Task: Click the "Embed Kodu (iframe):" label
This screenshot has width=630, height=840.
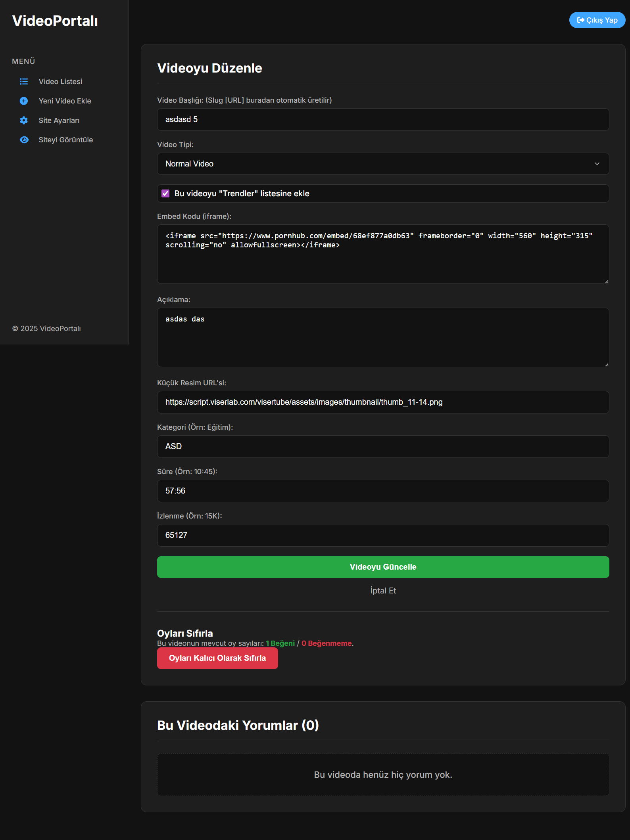Action: point(194,216)
